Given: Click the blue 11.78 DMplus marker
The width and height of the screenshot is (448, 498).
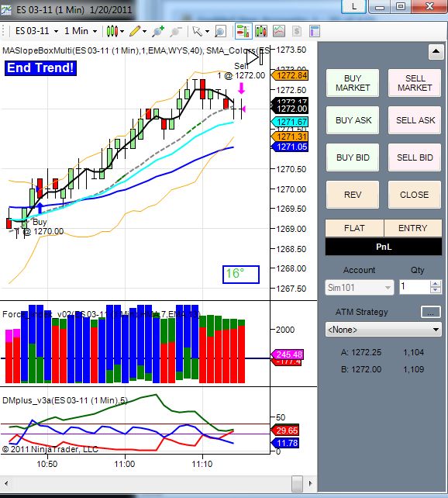Looking at the screenshot, I should [285, 443].
